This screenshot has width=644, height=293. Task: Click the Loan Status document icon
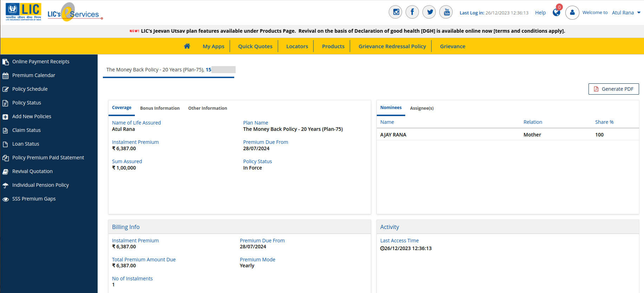tap(5, 144)
